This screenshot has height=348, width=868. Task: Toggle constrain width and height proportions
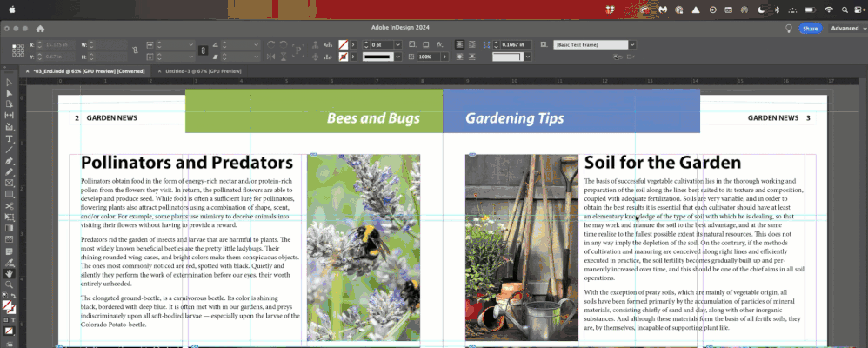click(x=136, y=50)
